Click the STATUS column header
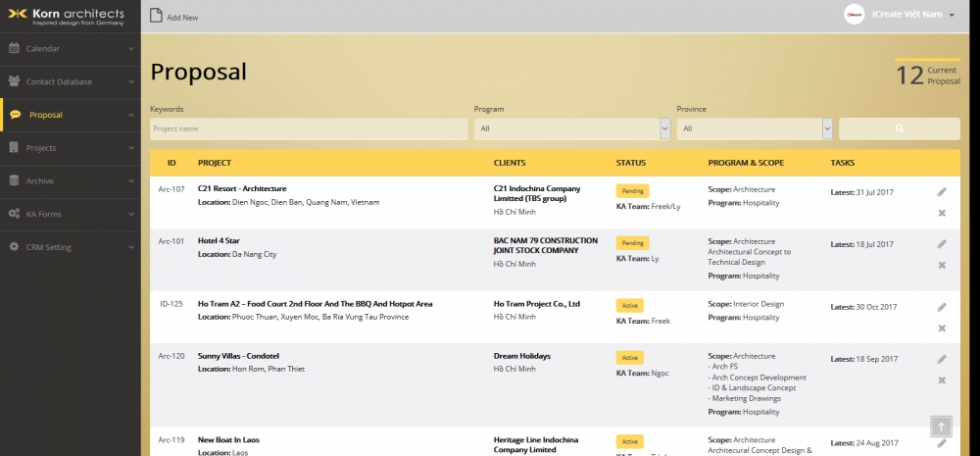Screen dimensions: 980x456 pyautogui.click(x=630, y=163)
